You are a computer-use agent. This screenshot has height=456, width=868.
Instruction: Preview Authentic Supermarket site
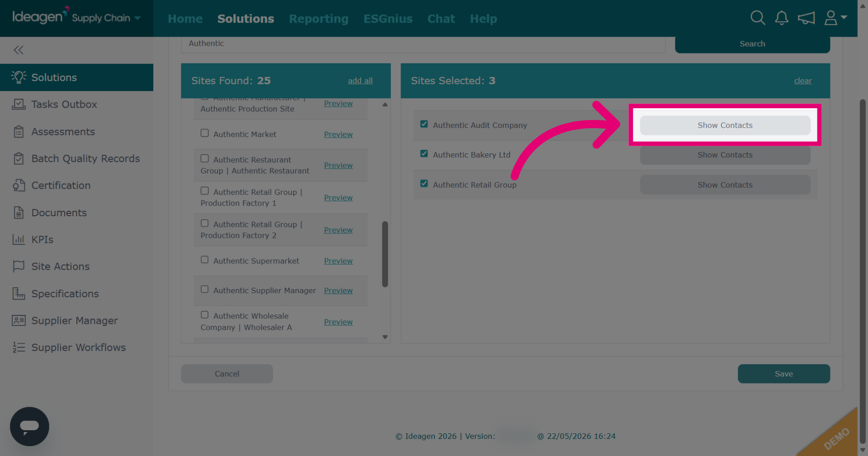coord(338,261)
